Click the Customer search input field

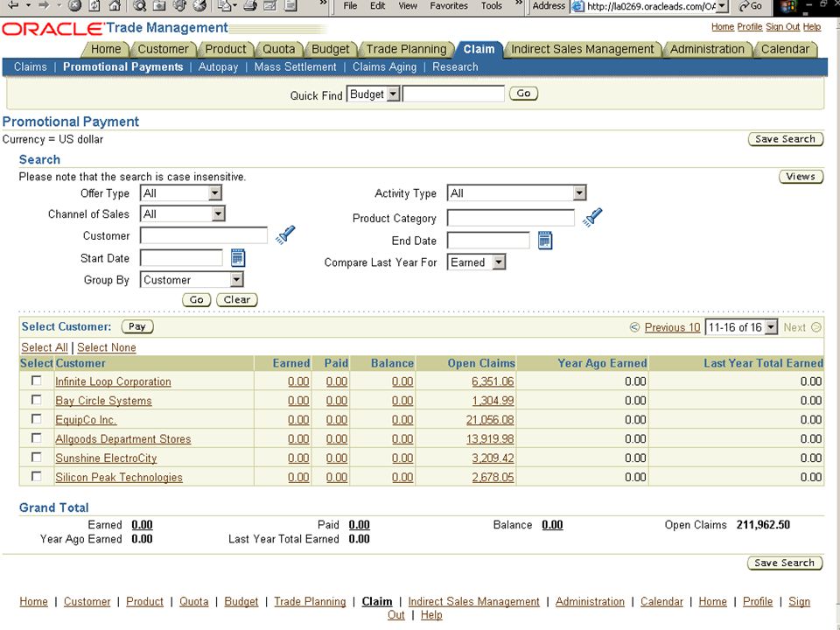[x=204, y=235]
